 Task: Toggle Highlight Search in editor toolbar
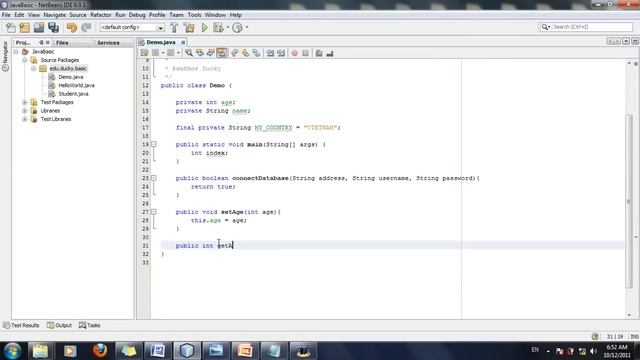[x=221, y=53]
